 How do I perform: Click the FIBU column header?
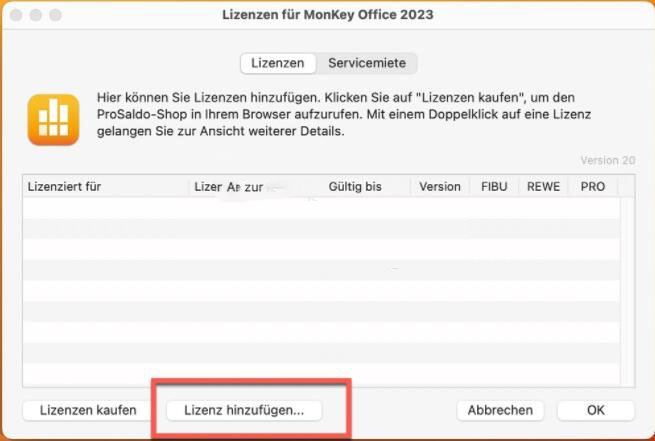(x=494, y=187)
